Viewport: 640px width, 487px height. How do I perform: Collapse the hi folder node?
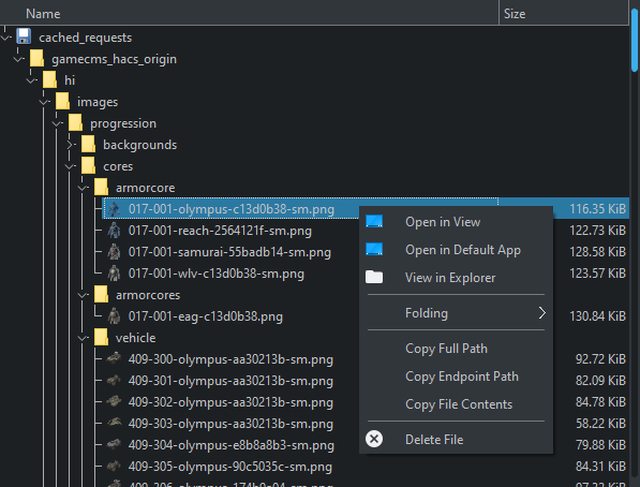coord(31,81)
